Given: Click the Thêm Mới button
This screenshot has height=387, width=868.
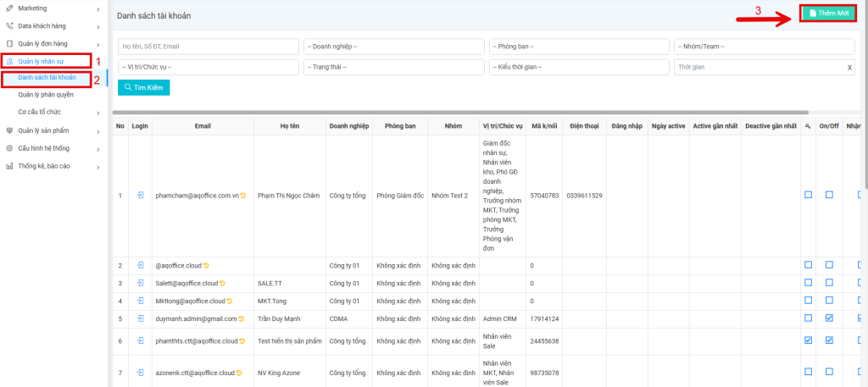Looking at the screenshot, I should [x=828, y=14].
